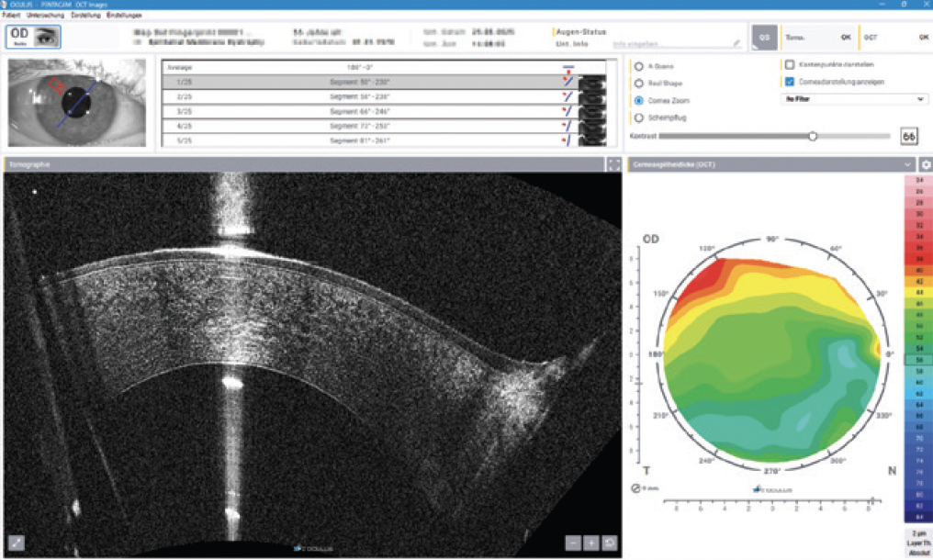This screenshot has height=560, width=933.
Task: Uncheck the Corneadarstellung anzeigen checkbox
Action: pyautogui.click(x=789, y=82)
